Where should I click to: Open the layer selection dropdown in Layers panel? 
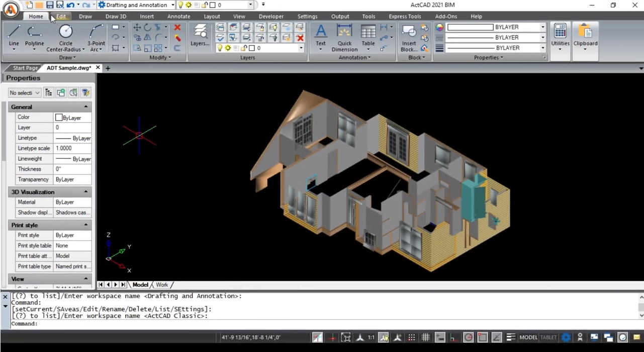pos(301,48)
